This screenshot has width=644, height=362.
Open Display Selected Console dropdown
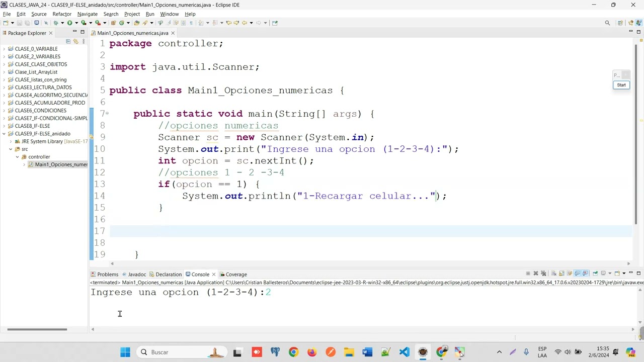click(x=610, y=274)
